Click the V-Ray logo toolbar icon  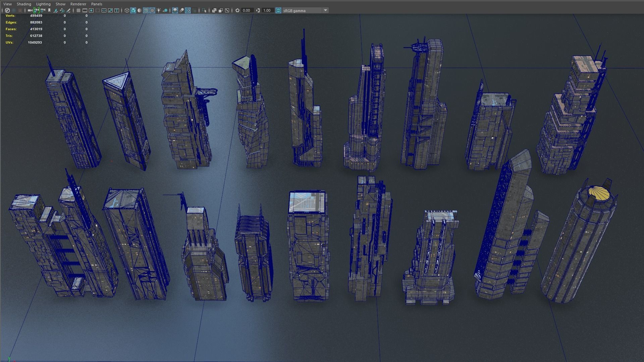point(7,10)
